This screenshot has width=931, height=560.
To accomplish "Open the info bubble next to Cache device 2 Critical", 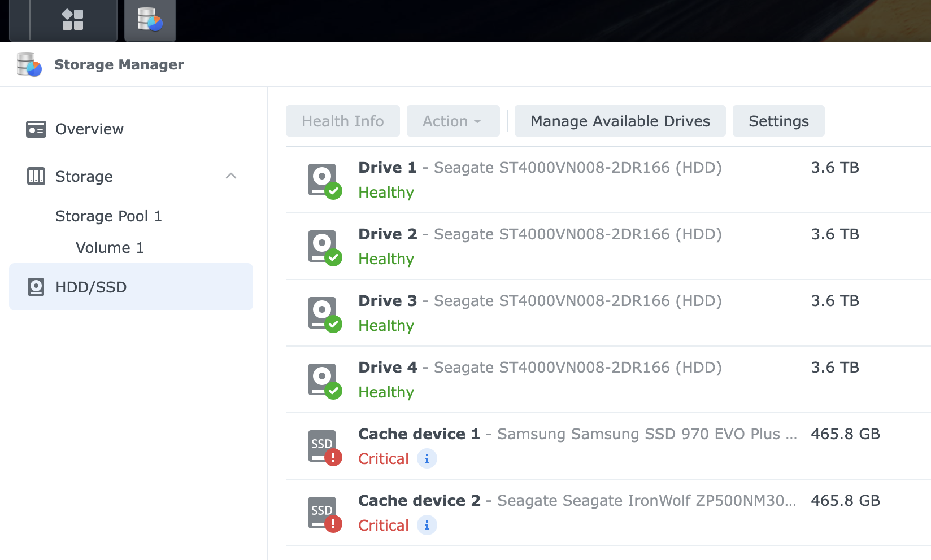I will (428, 525).
